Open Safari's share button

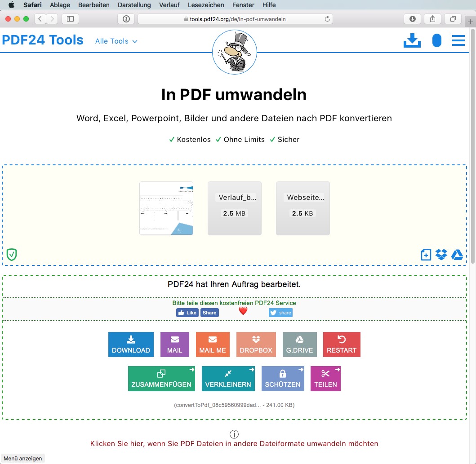(432, 19)
